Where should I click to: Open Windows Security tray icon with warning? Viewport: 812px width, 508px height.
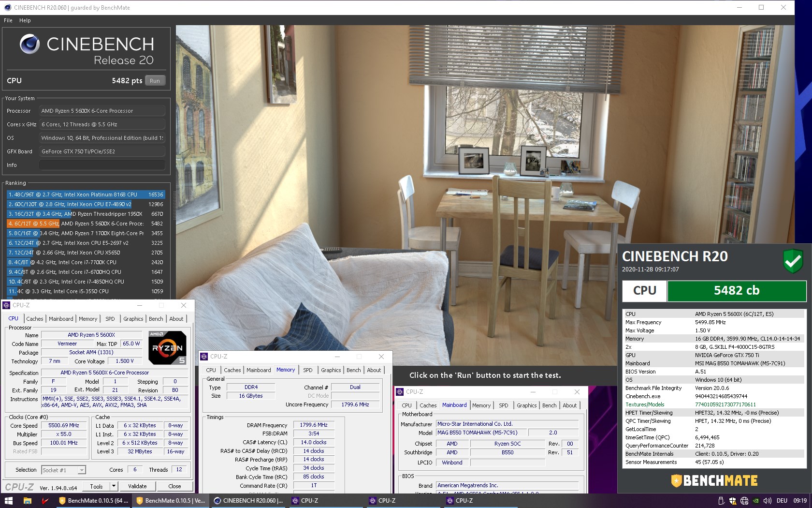pyautogui.click(x=733, y=501)
